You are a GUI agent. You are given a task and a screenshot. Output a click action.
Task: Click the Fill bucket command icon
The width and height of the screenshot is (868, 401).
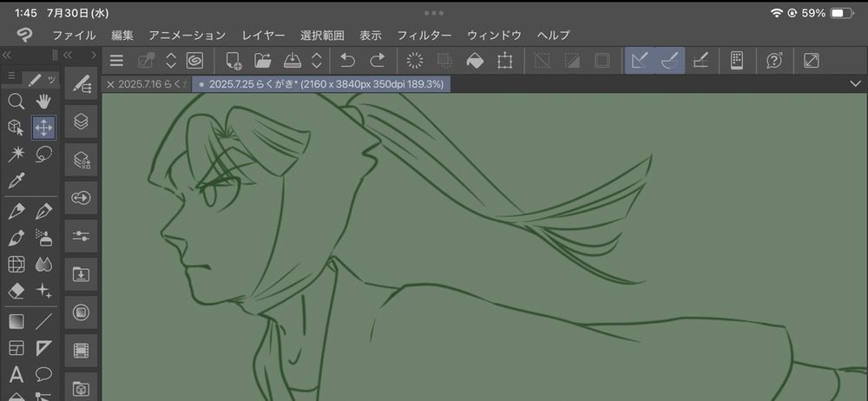click(475, 61)
